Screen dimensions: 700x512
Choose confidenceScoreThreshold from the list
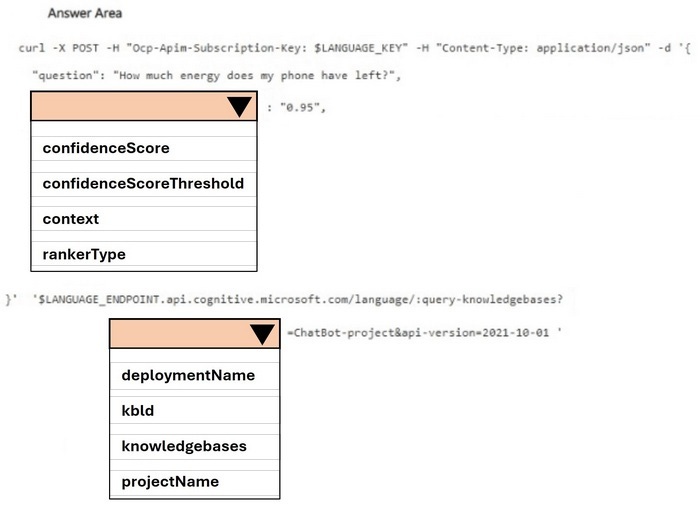click(x=144, y=183)
